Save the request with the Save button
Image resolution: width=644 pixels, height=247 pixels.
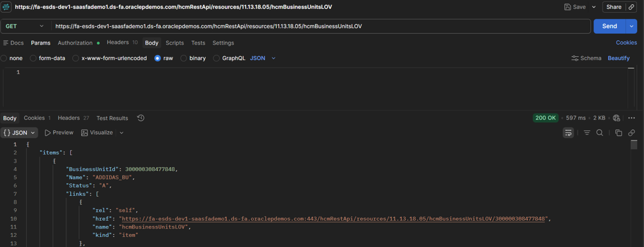(x=575, y=7)
